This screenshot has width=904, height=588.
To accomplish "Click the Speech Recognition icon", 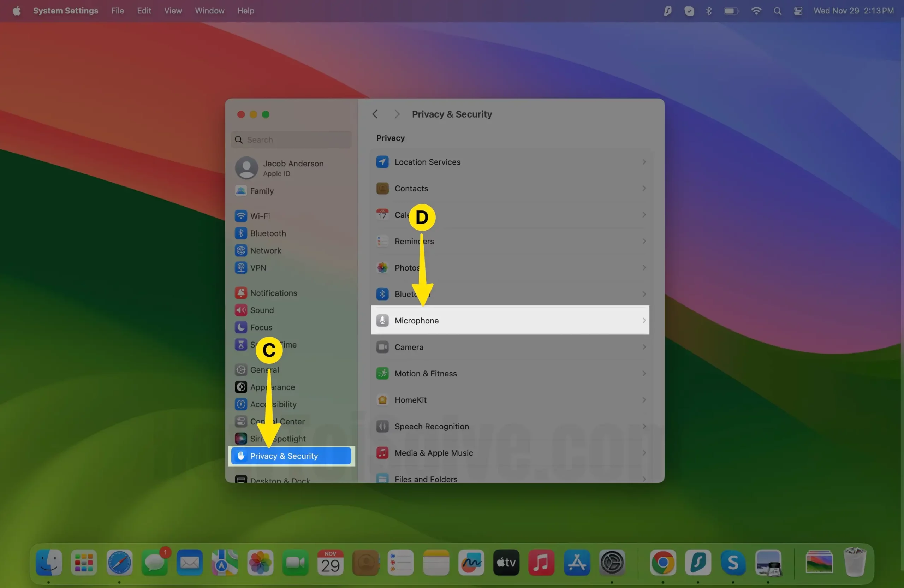I will click(x=382, y=426).
